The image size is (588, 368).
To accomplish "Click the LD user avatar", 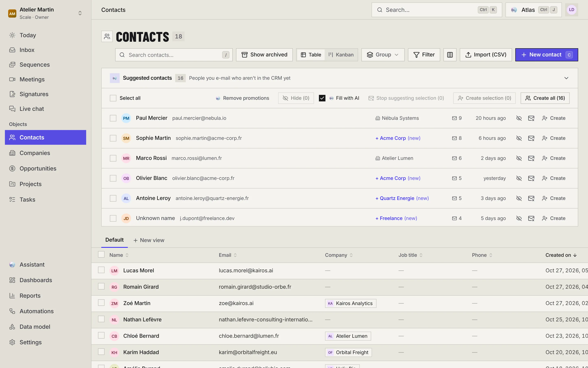I will pyautogui.click(x=571, y=10).
